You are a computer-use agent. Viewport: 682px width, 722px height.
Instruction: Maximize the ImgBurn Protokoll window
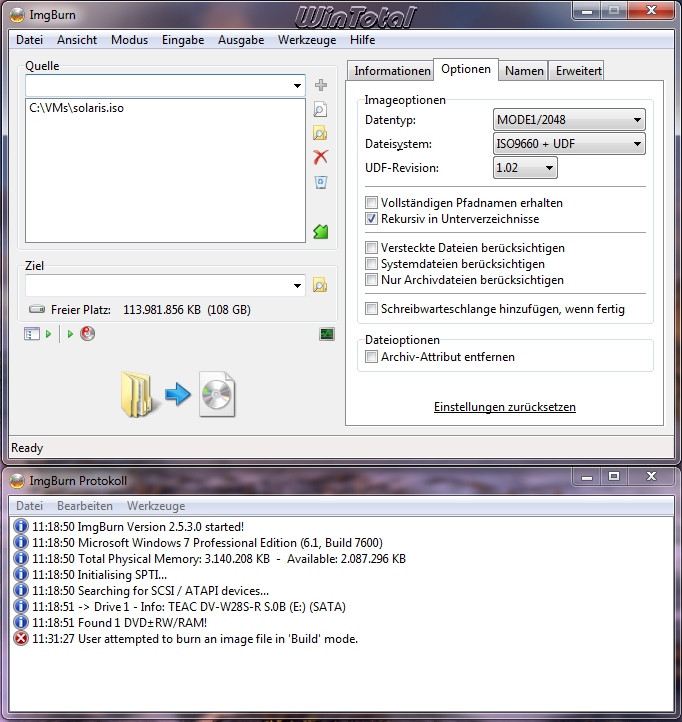(613, 476)
